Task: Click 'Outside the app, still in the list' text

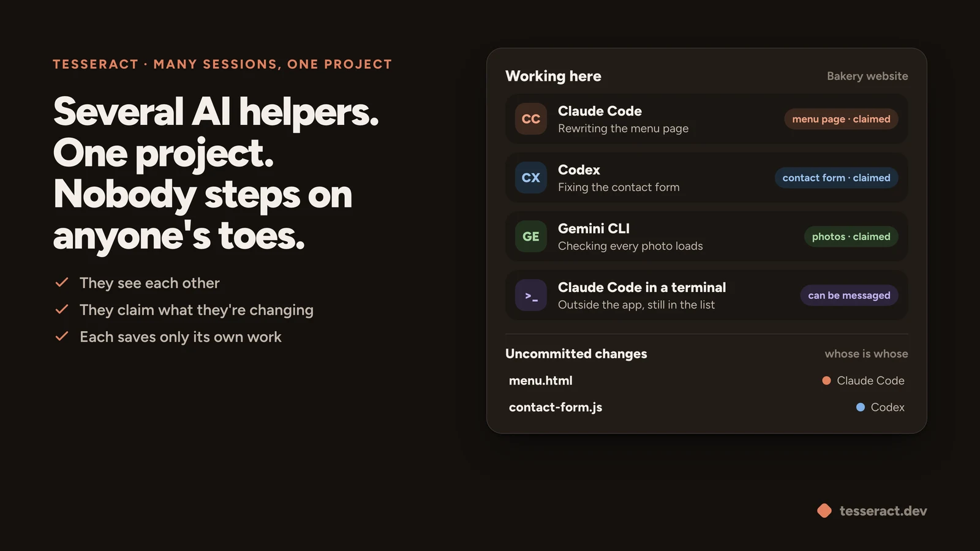Action: [636, 305]
